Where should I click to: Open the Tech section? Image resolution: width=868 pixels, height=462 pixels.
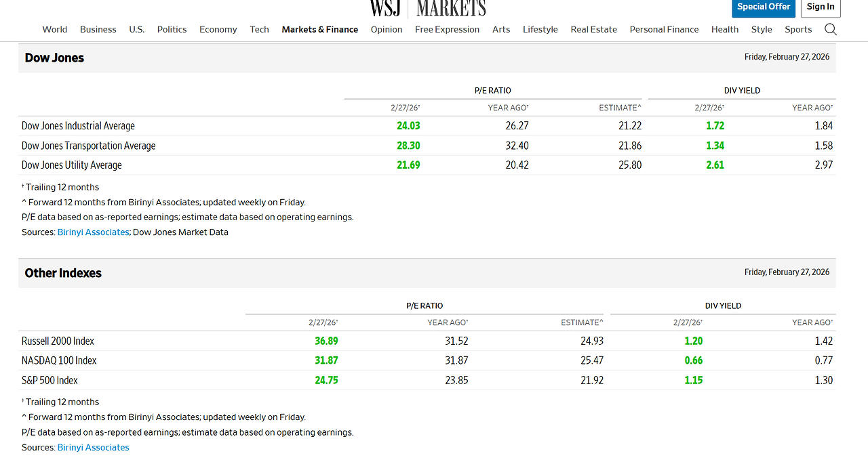(260, 29)
